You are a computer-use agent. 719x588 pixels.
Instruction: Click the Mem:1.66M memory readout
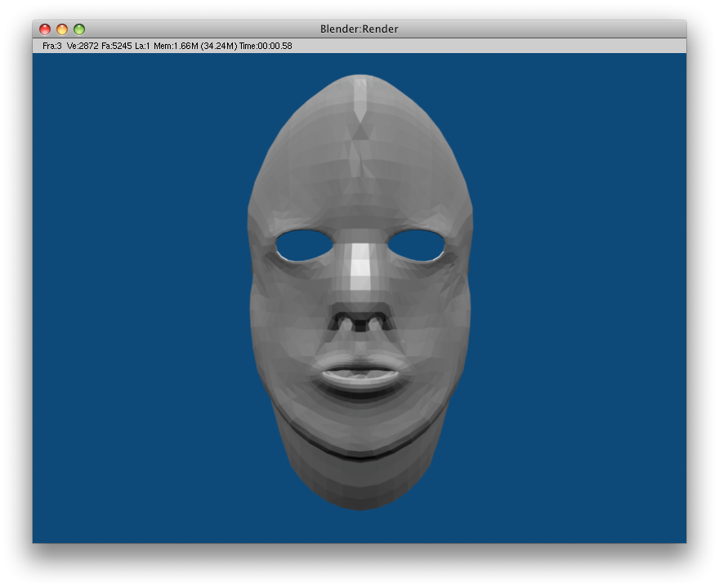(176, 46)
